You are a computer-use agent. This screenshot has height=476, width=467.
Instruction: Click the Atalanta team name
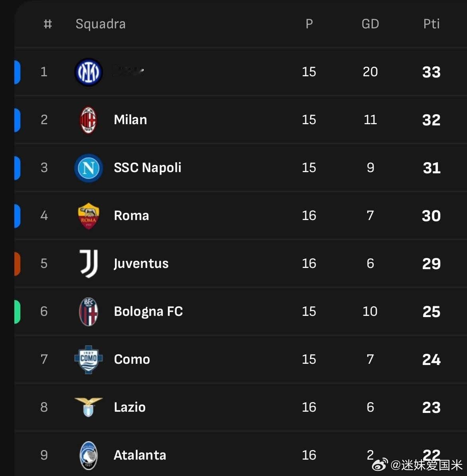coord(140,455)
